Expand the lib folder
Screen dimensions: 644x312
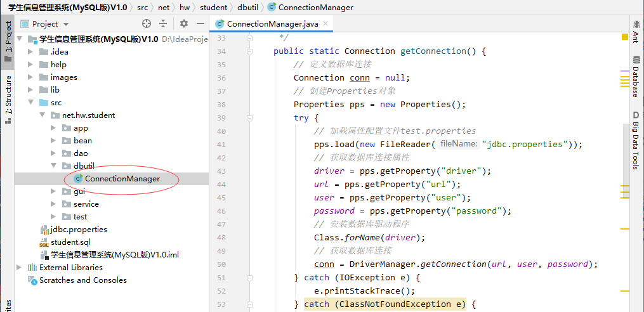click(30, 90)
